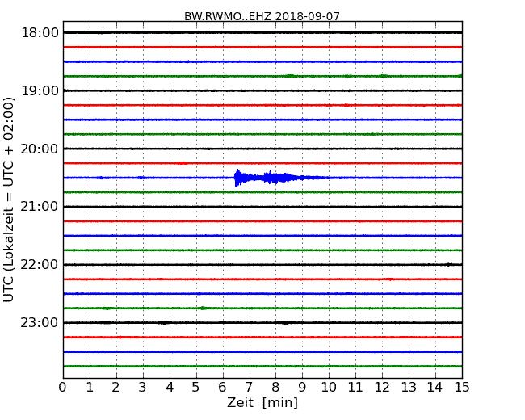Select the 20:00 time label

40,149
